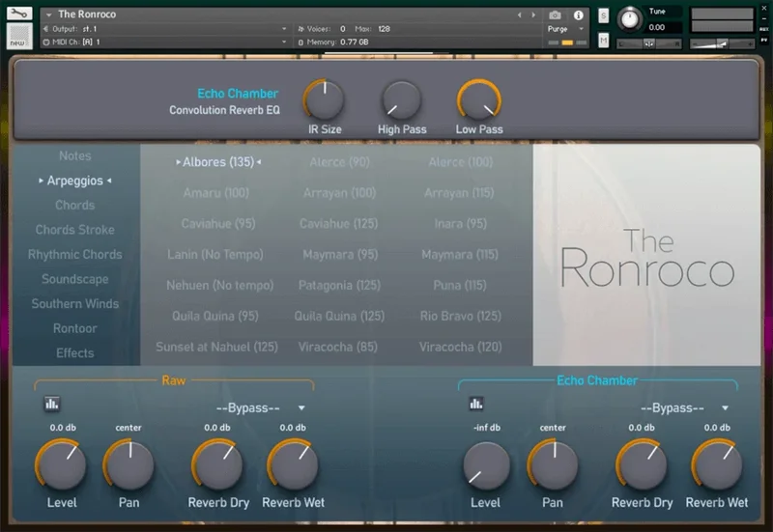This screenshot has width=773, height=532.
Task: Choose the Rio Bravo (125) preset
Action: [461, 317]
